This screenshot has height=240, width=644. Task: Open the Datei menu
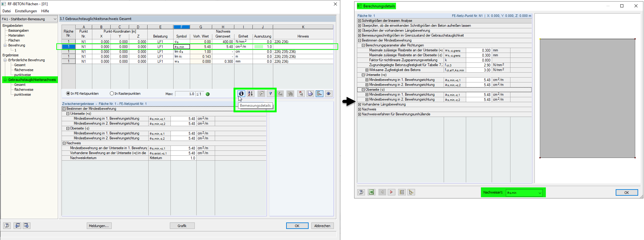click(x=6, y=11)
